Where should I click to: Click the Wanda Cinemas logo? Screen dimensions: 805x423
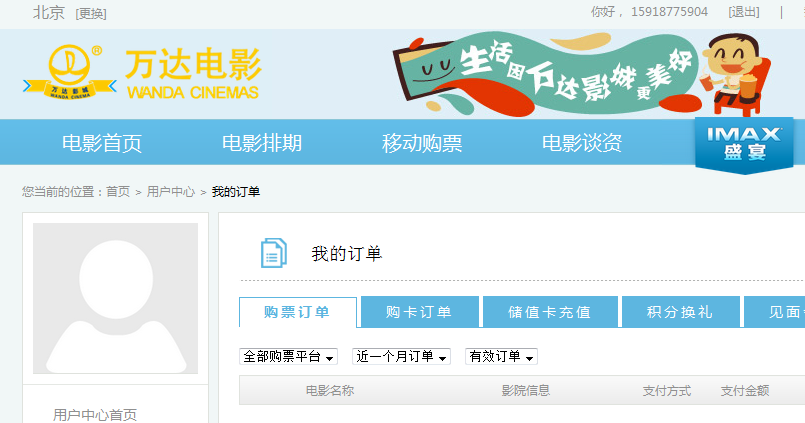[142, 73]
